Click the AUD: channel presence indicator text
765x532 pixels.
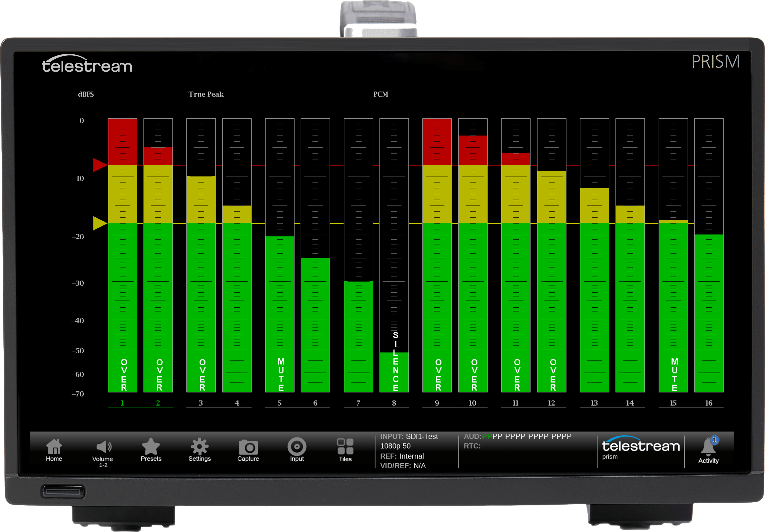click(517, 436)
